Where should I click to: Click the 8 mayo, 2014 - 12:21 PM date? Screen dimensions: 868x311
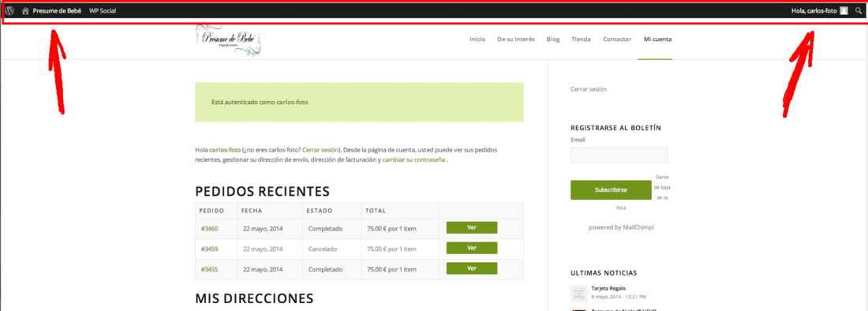pos(619,297)
